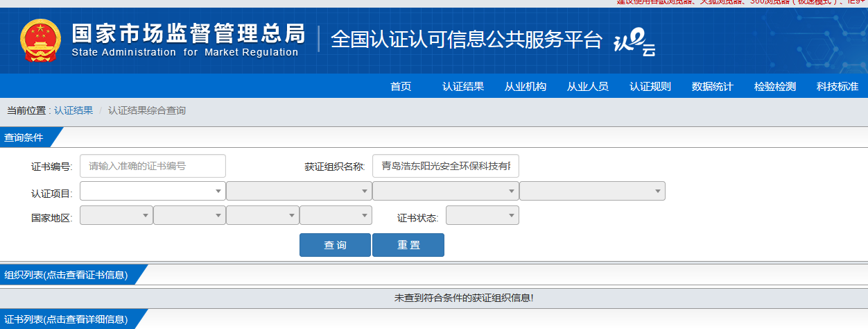868x329 pixels.
Task: Click the 重置 reset button
Action: [x=408, y=245]
